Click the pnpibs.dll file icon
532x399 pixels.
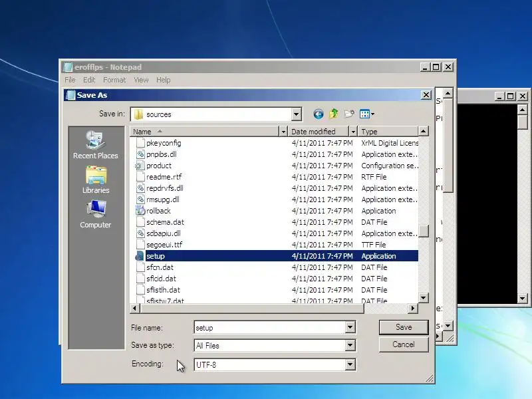[140, 154]
